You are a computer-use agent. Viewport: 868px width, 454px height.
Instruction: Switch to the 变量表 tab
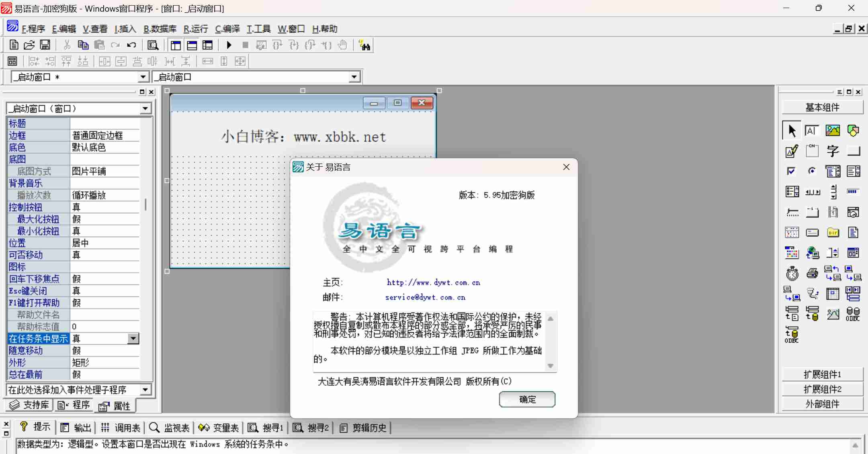click(x=219, y=428)
